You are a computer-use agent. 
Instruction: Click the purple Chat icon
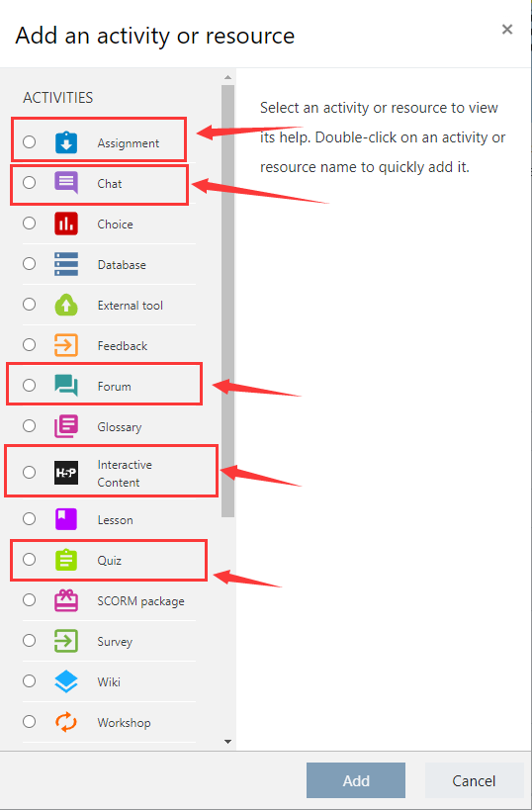[x=66, y=183]
